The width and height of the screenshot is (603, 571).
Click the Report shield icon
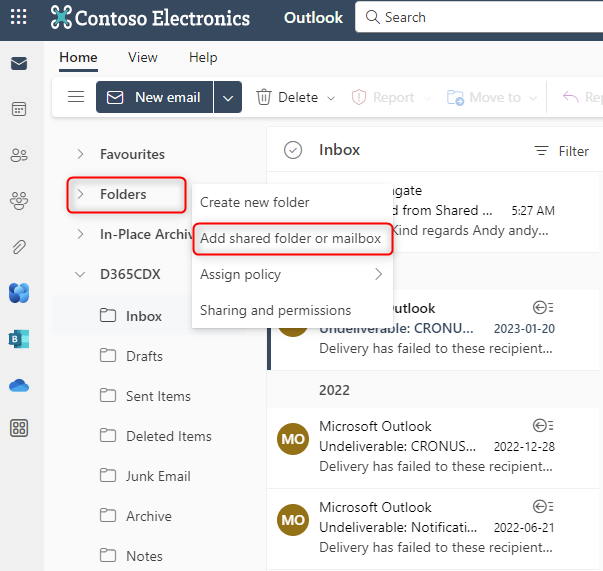click(358, 97)
